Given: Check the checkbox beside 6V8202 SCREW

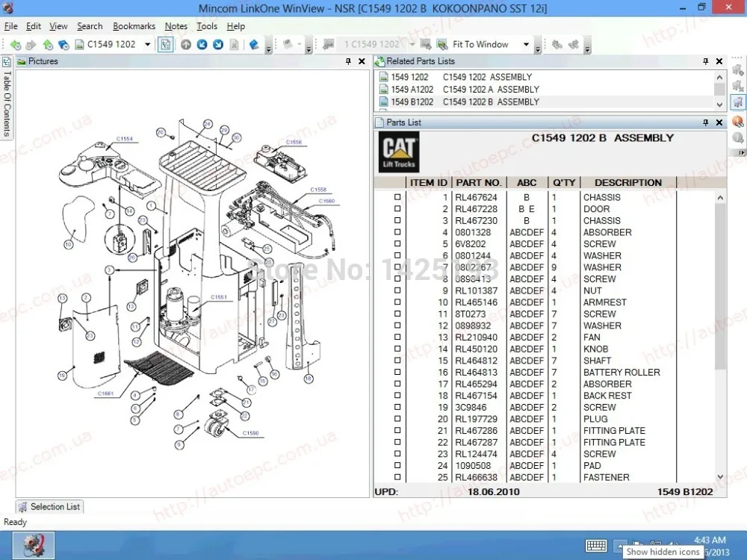Looking at the screenshot, I should point(398,244).
